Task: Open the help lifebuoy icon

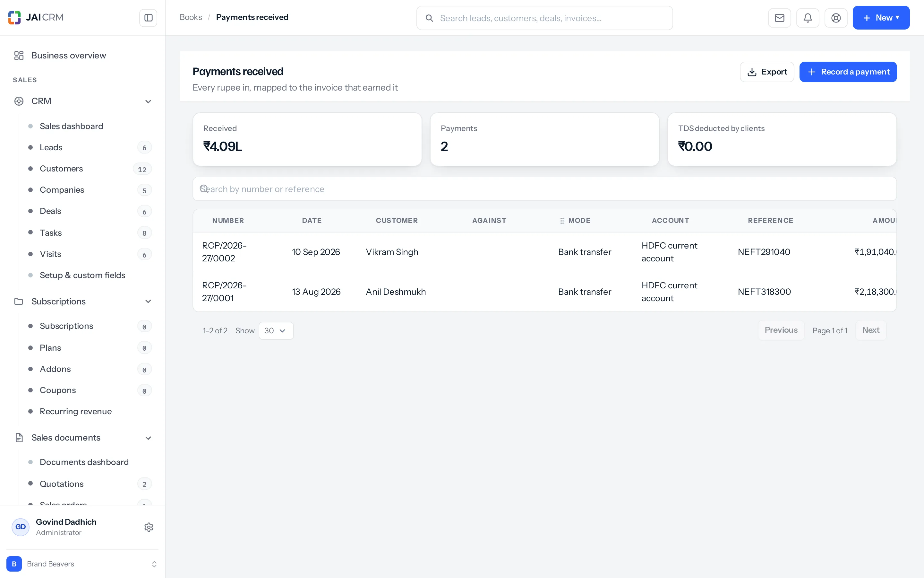Action: 836,18
